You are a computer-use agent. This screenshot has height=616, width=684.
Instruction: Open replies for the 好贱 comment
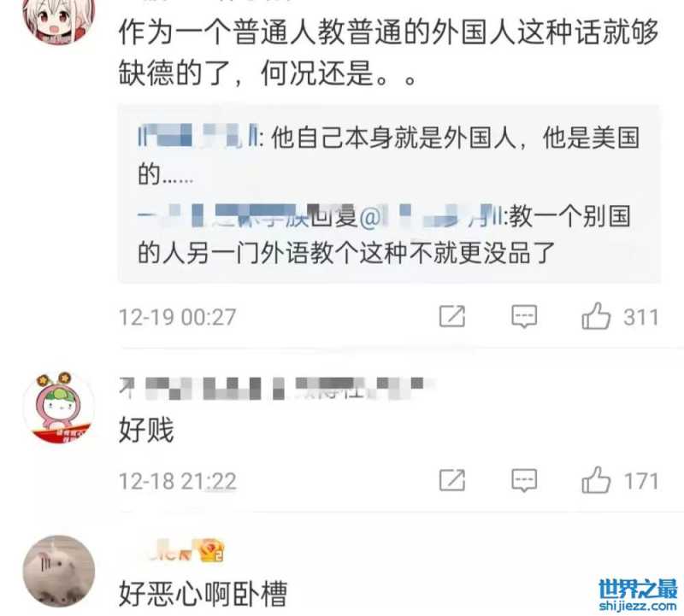(x=524, y=480)
